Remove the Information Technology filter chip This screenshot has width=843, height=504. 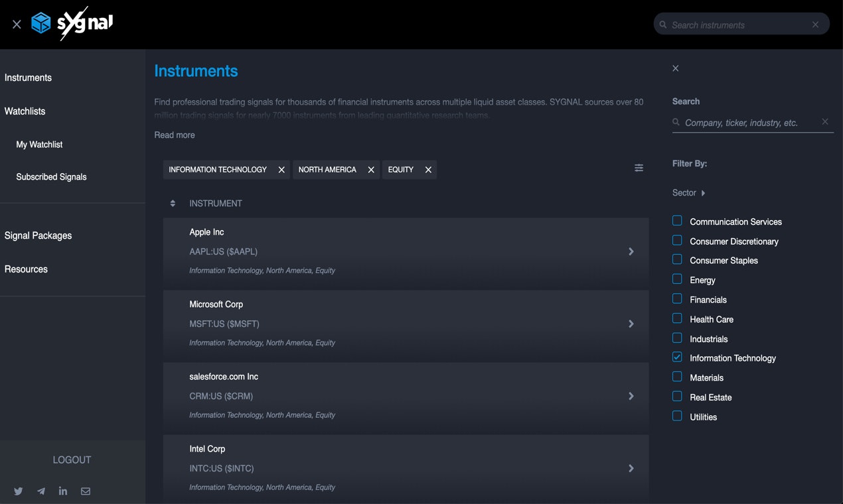click(x=281, y=170)
